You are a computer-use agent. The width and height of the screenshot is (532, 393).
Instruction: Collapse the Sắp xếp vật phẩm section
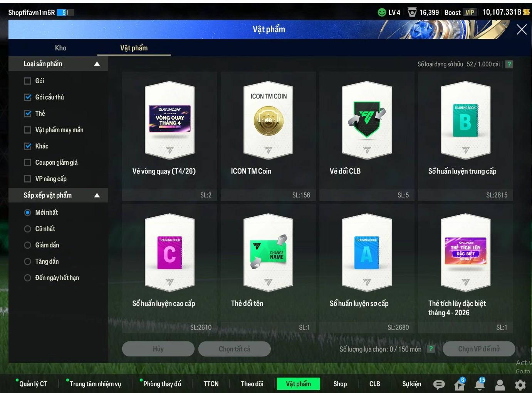pyautogui.click(x=97, y=196)
